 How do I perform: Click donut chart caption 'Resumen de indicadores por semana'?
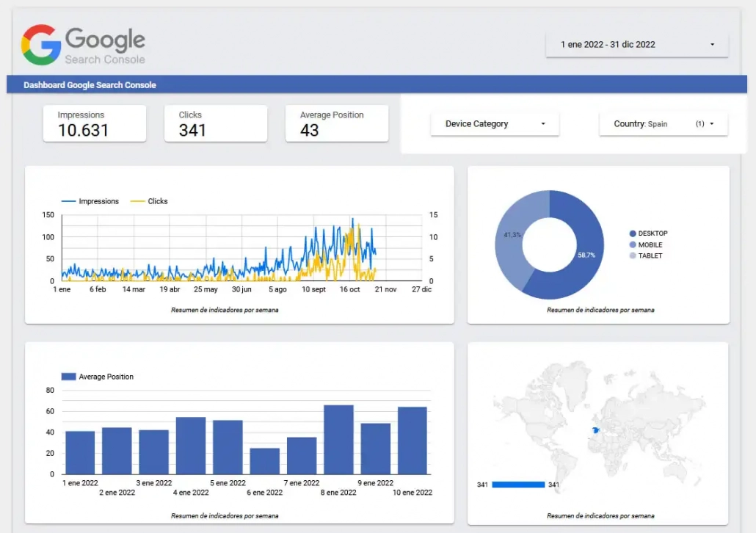point(600,310)
